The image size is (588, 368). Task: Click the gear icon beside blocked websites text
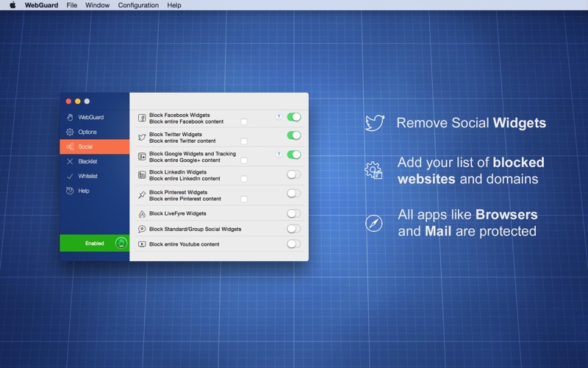(x=373, y=170)
